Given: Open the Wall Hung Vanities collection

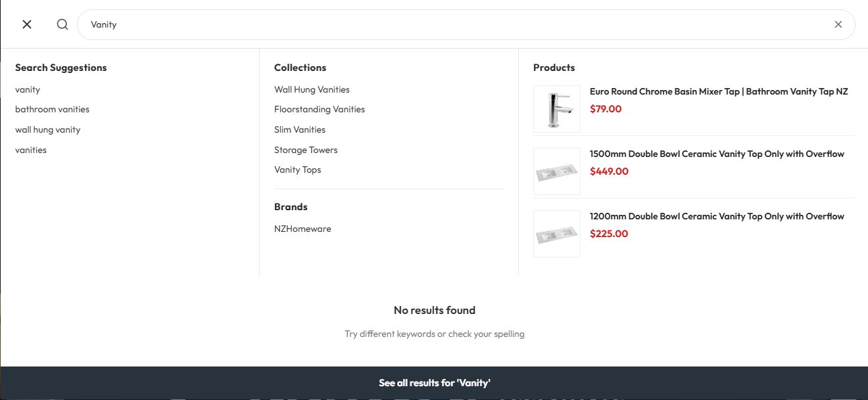Looking at the screenshot, I should [x=312, y=89].
